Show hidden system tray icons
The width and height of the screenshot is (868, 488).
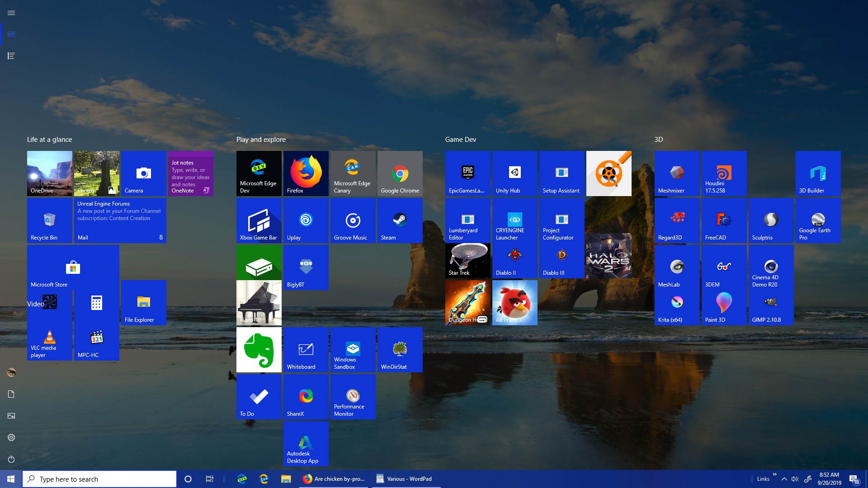tap(784, 479)
